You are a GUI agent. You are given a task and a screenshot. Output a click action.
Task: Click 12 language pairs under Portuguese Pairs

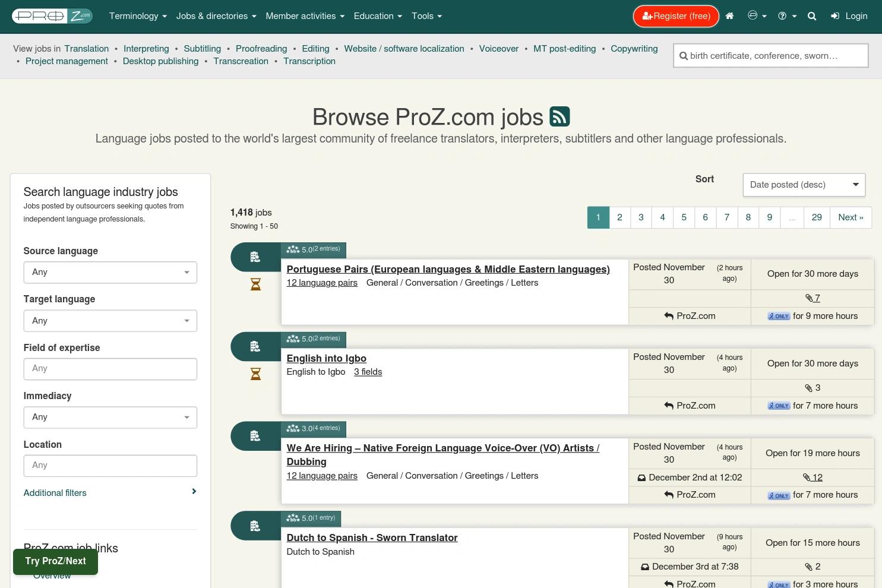click(x=322, y=283)
